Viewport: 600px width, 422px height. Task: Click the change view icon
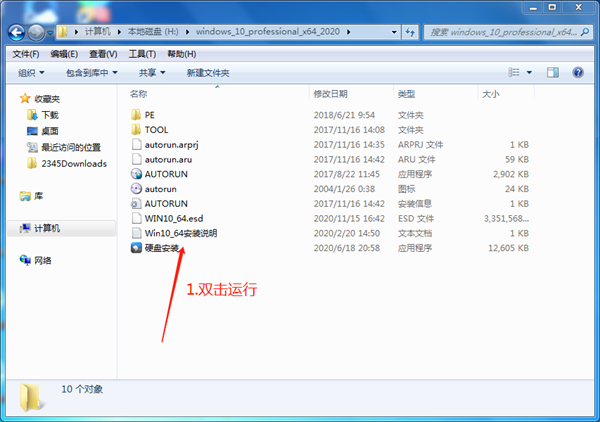(x=514, y=72)
